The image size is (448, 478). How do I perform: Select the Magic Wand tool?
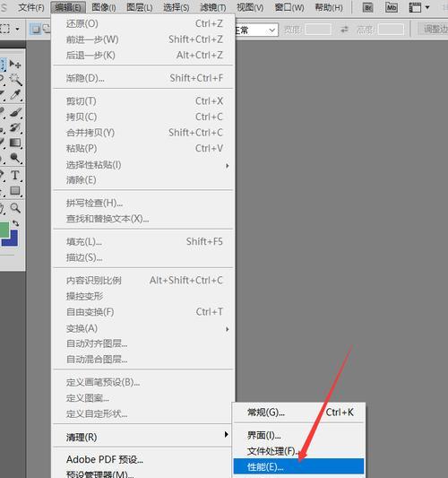(15, 80)
